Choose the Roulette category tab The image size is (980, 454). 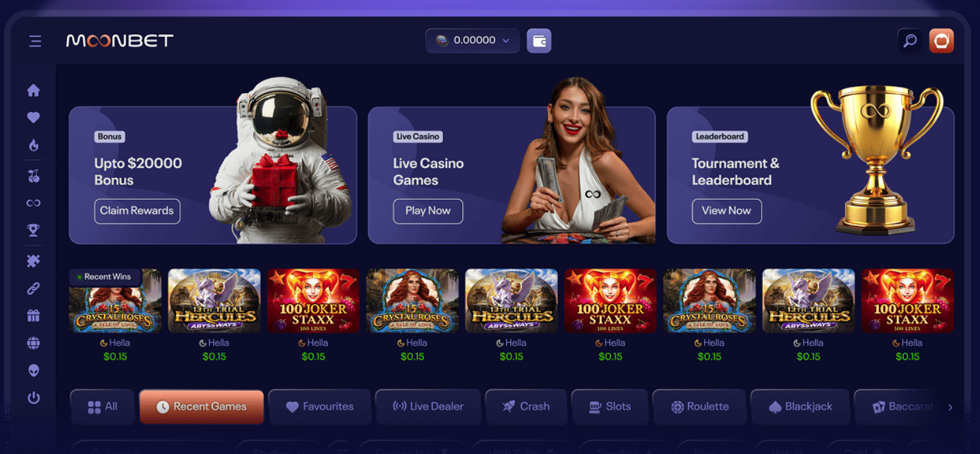pyautogui.click(x=699, y=407)
